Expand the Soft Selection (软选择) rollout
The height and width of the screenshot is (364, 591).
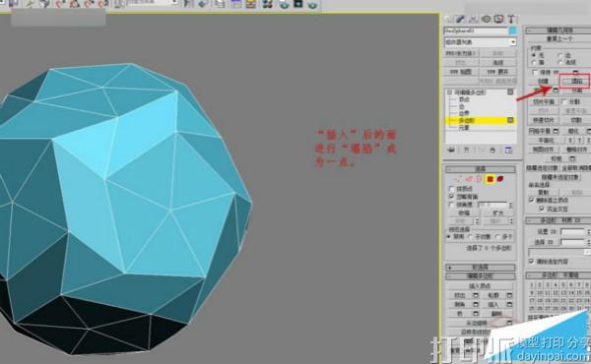pyautogui.click(x=481, y=267)
